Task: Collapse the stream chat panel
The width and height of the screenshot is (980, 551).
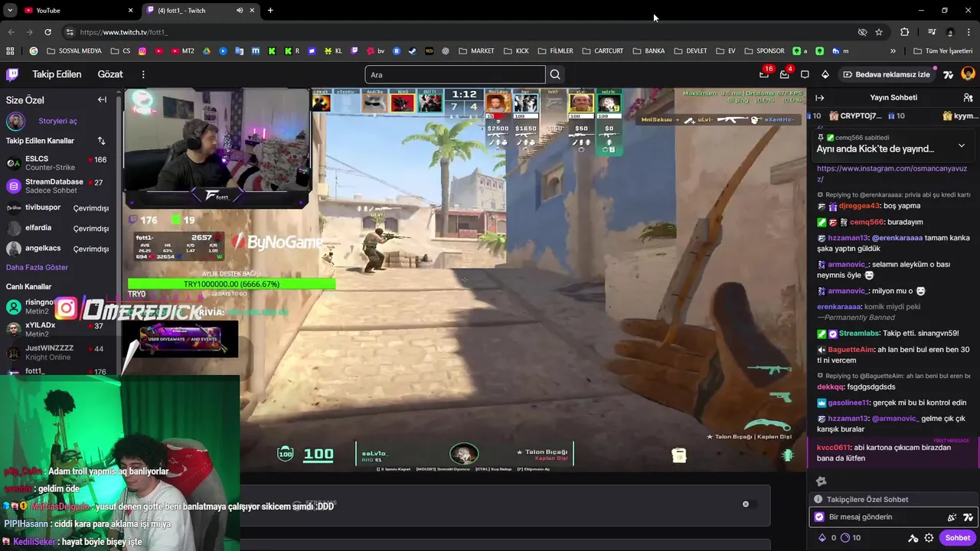Action: coord(819,98)
